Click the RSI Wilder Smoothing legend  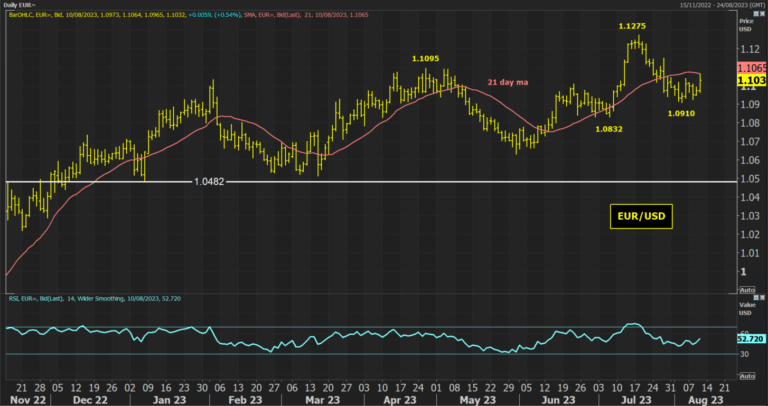click(95, 298)
